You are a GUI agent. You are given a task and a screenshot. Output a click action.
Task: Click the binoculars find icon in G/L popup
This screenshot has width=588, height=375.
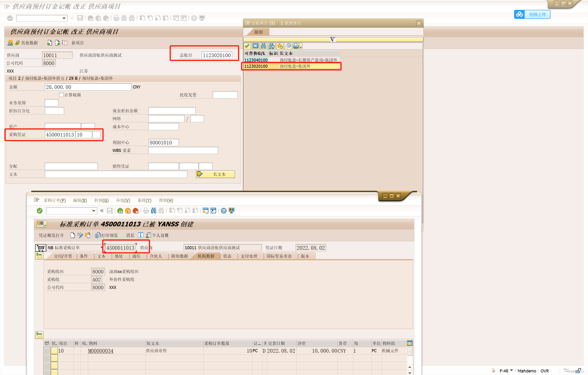click(x=263, y=46)
